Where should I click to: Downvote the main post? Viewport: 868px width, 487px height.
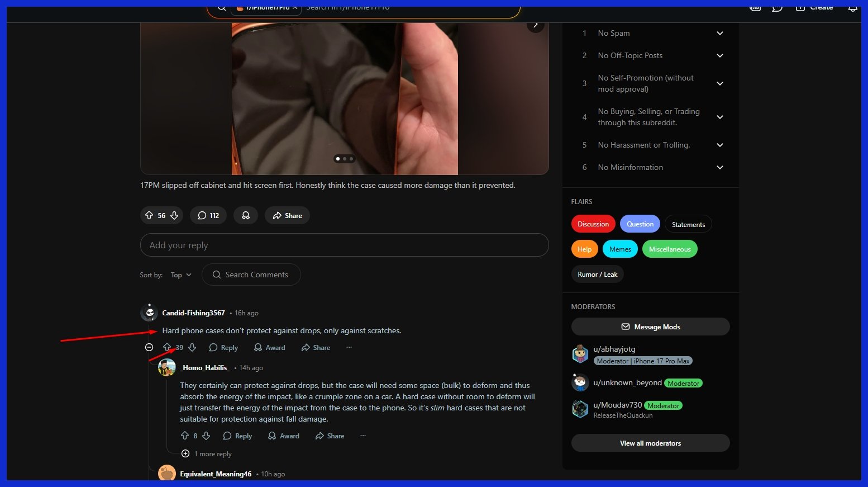pyautogui.click(x=174, y=215)
